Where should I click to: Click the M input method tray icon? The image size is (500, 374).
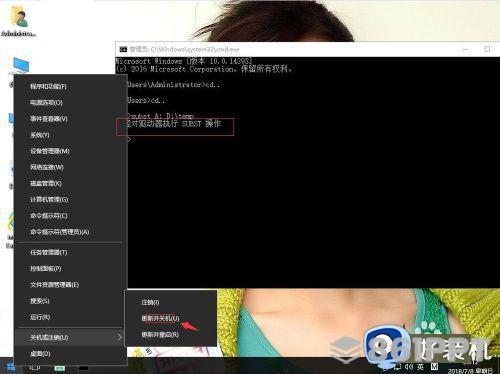(434, 367)
